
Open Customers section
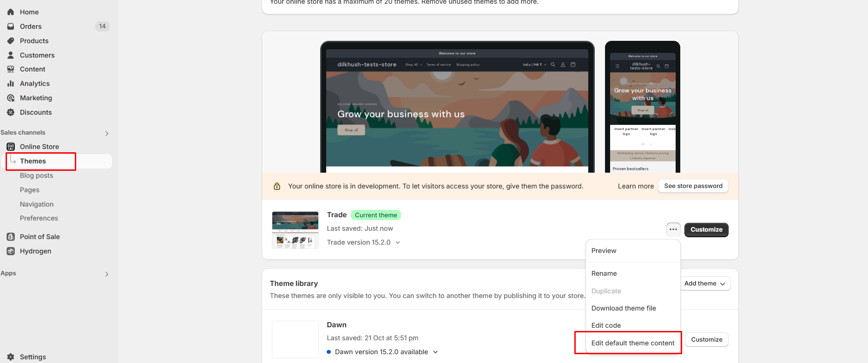pyautogui.click(x=37, y=55)
